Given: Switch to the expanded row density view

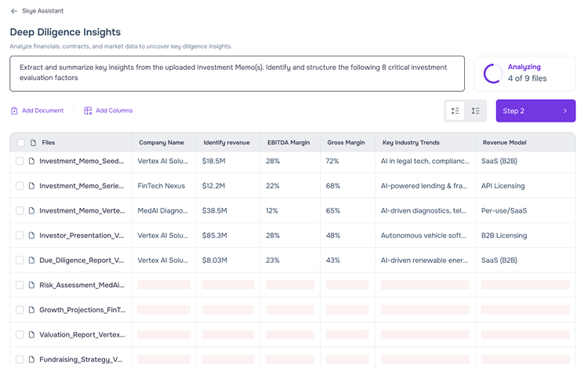Looking at the screenshot, I should pos(476,111).
